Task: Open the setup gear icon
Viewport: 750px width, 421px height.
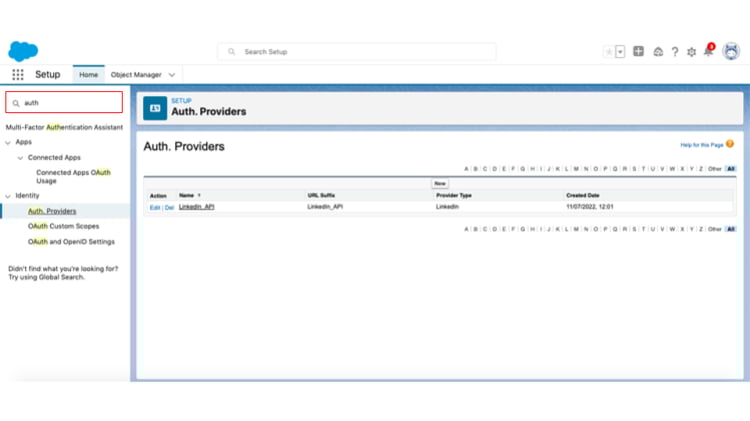Action: pos(691,52)
